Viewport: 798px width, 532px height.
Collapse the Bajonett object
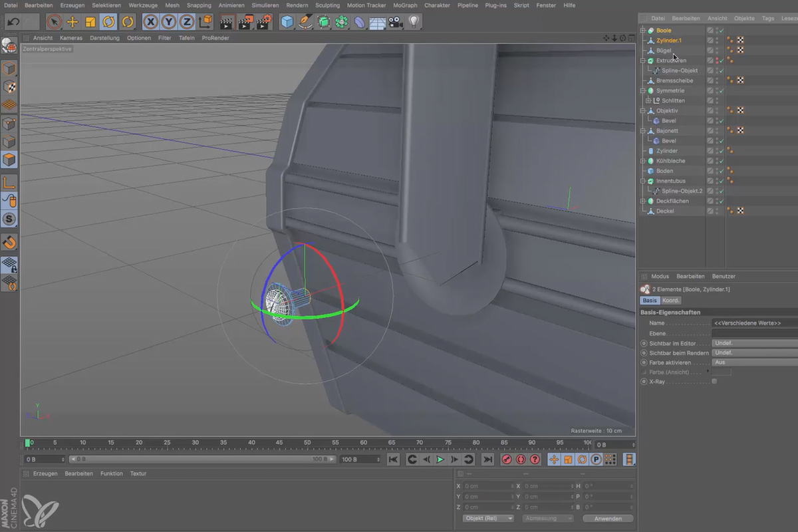point(643,131)
